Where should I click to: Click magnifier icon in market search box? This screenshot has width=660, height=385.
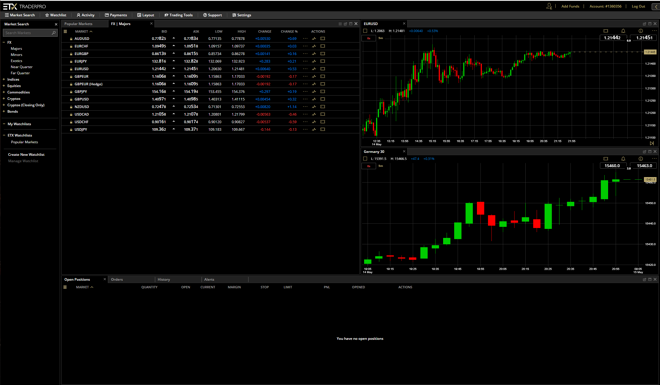click(x=53, y=33)
